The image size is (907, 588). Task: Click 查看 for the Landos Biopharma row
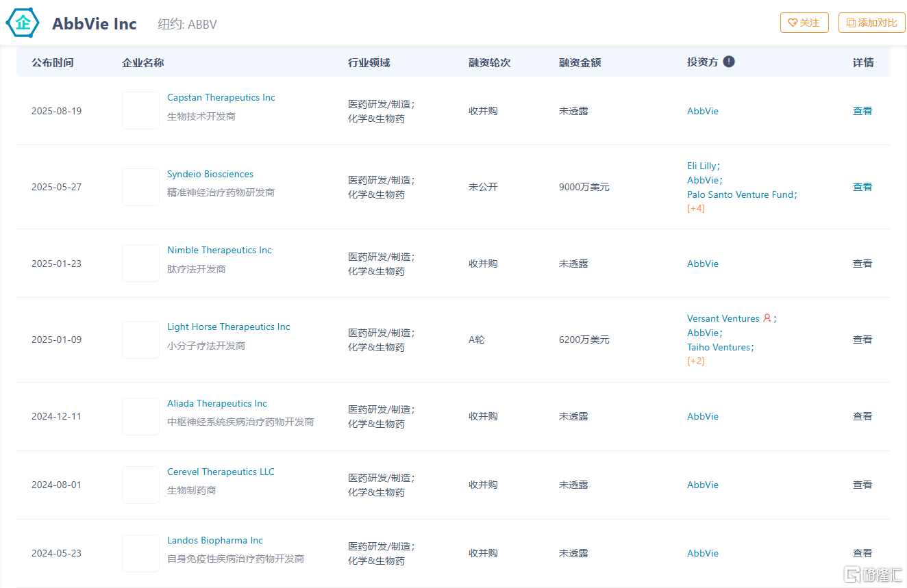(862, 553)
